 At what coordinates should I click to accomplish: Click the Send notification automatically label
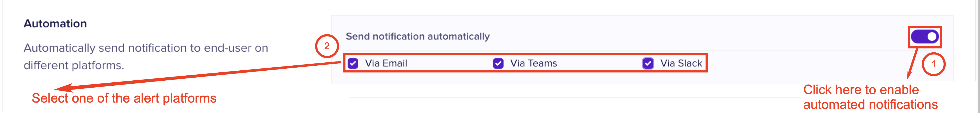[417, 37]
